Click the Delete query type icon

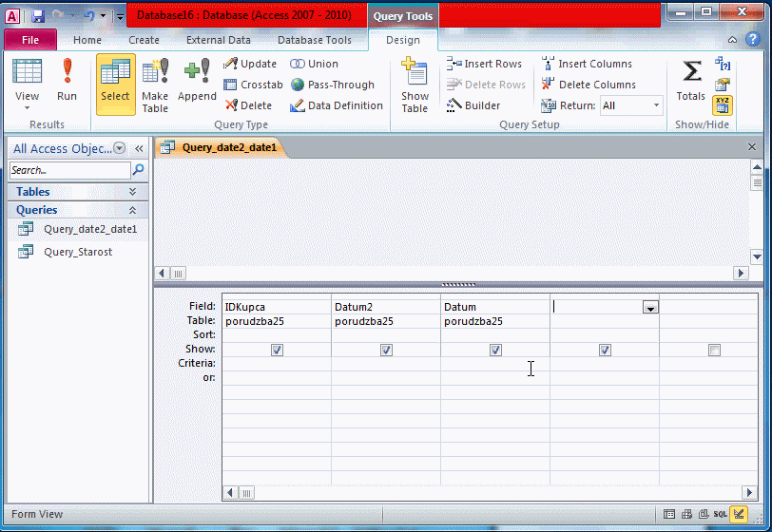248,105
